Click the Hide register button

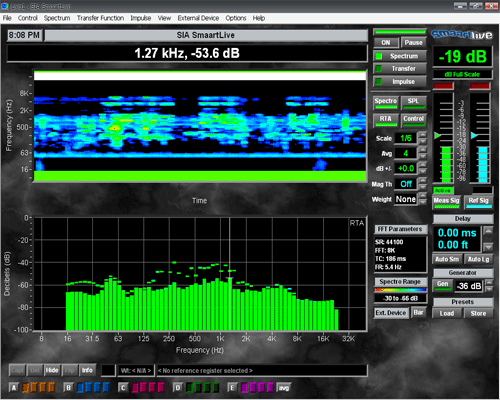pos(52,370)
